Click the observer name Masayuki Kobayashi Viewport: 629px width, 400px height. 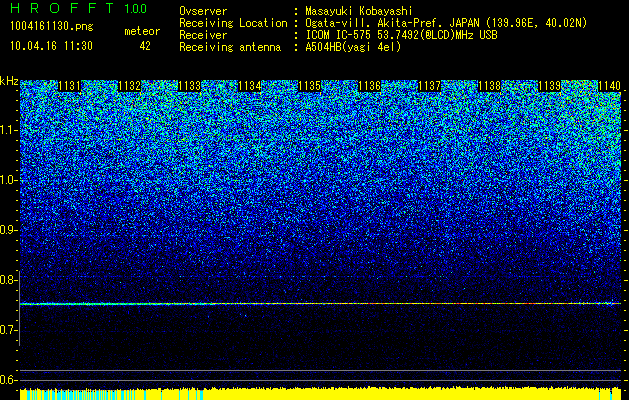(x=359, y=11)
